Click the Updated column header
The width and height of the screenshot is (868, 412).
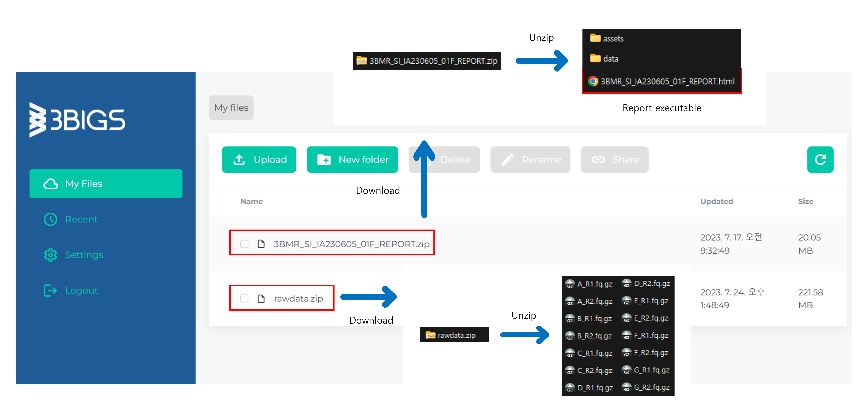(x=716, y=201)
